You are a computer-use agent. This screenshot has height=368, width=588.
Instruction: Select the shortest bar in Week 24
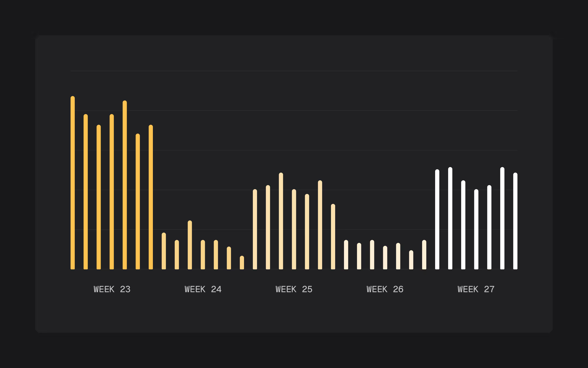[242, 263]
